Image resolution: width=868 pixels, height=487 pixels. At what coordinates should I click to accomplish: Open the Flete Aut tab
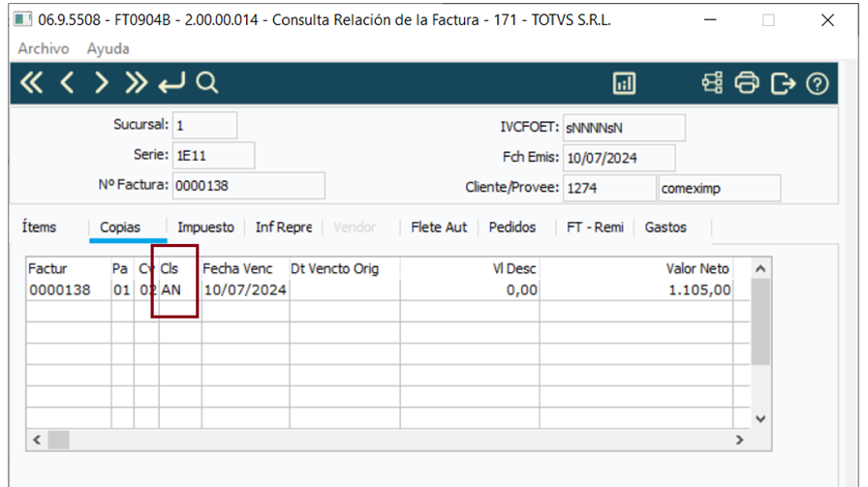[439, 227]
